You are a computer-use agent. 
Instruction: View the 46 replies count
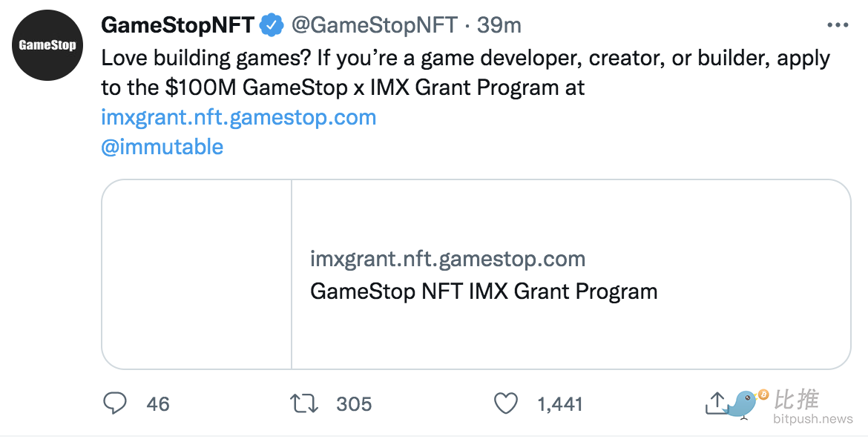158,404
